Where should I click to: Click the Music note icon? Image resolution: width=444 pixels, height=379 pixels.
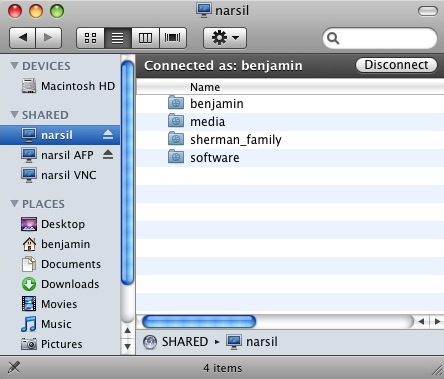click(x=29, y=324)
